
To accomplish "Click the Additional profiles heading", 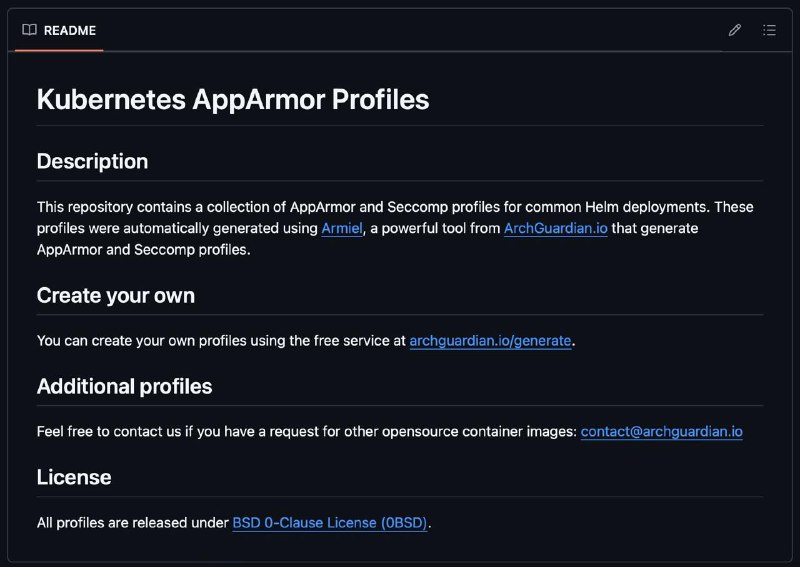I will click(x=124, y=386).
